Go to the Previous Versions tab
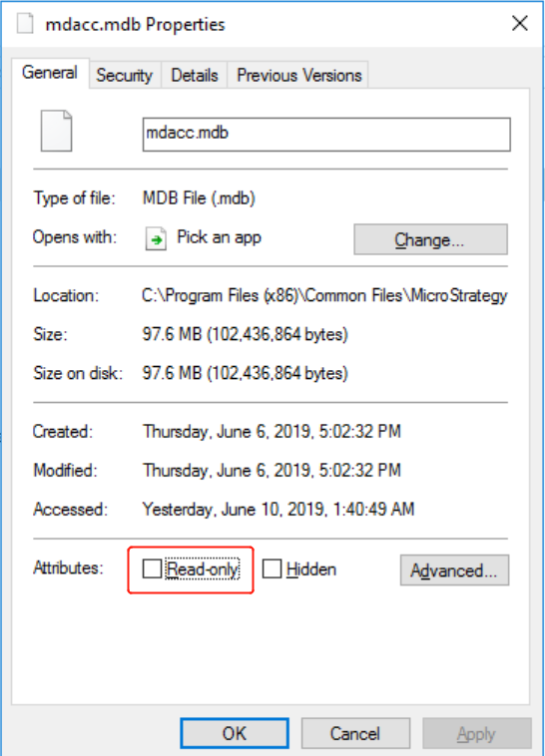 pos(298,75)
